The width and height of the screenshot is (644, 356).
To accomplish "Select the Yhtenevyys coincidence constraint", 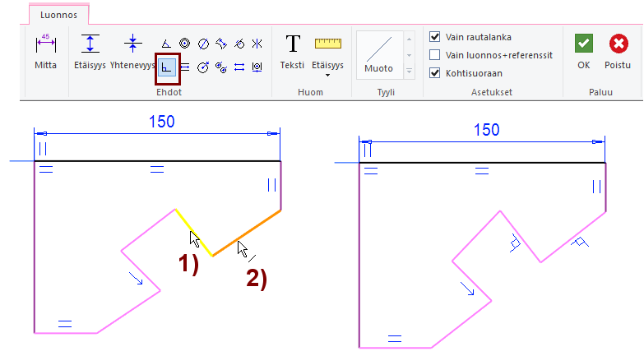I will pyautogui.click(x=132, y=51).
